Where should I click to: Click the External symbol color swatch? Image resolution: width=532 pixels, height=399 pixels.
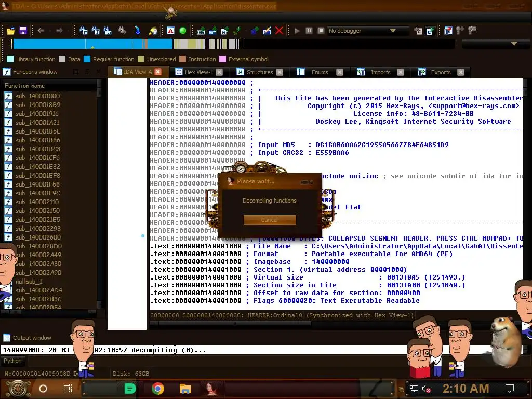click(x=222, y=59)
